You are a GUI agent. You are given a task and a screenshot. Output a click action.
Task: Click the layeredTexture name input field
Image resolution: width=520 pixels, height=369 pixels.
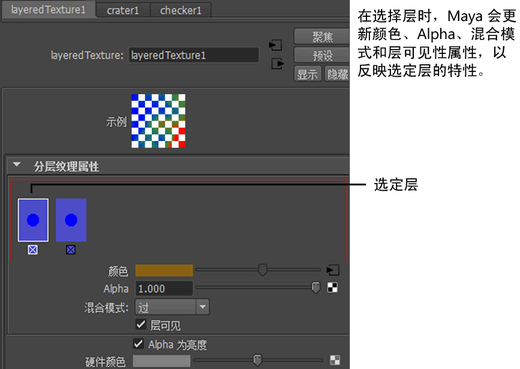[x=194, y=55]
